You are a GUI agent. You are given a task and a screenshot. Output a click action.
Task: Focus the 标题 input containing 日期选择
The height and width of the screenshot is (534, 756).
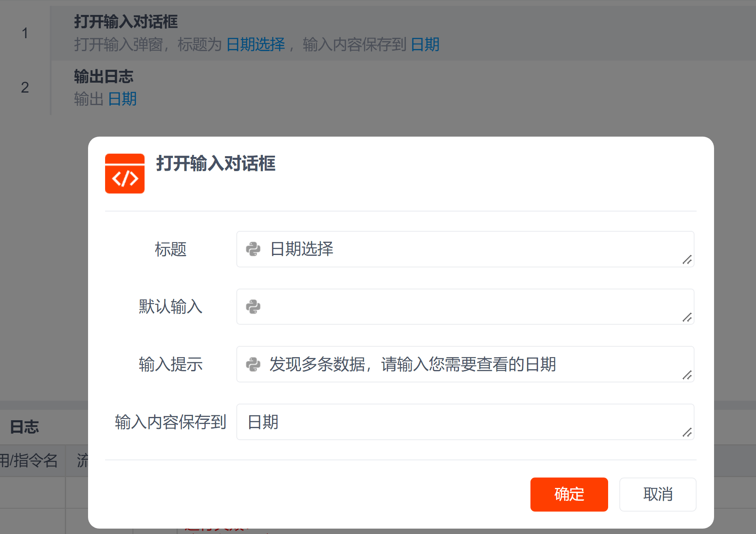[x=469, y=249]
